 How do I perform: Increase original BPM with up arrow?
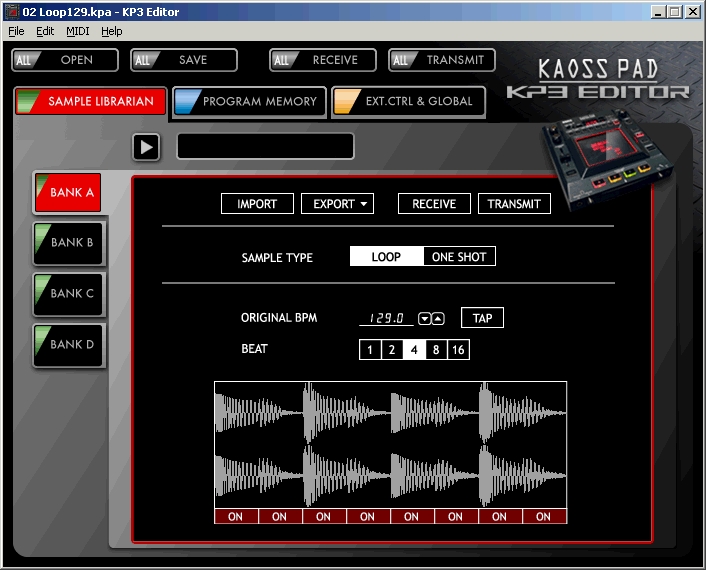pyautogui.click(x=438, y=319)
